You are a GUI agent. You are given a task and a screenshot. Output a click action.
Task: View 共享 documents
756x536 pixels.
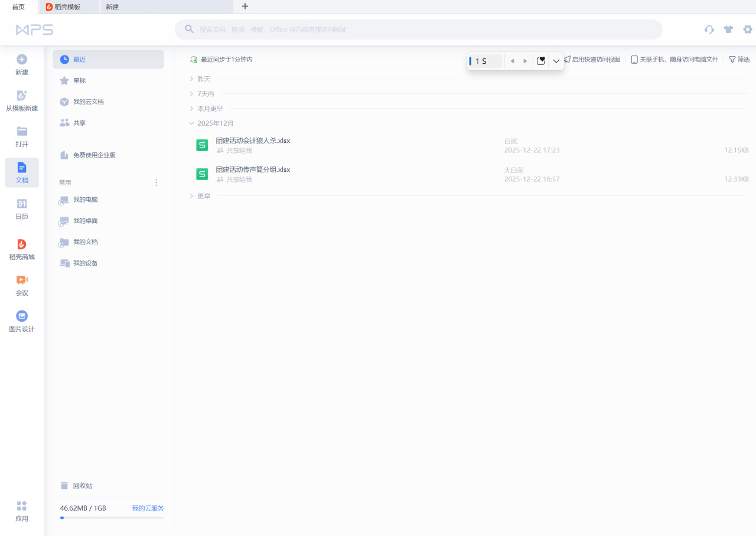(108, 123)
